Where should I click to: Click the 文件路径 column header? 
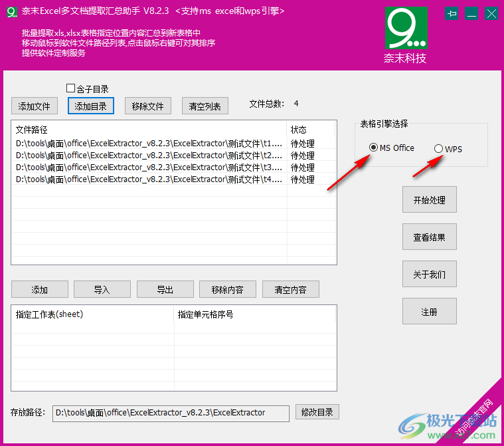pos(149,130)
